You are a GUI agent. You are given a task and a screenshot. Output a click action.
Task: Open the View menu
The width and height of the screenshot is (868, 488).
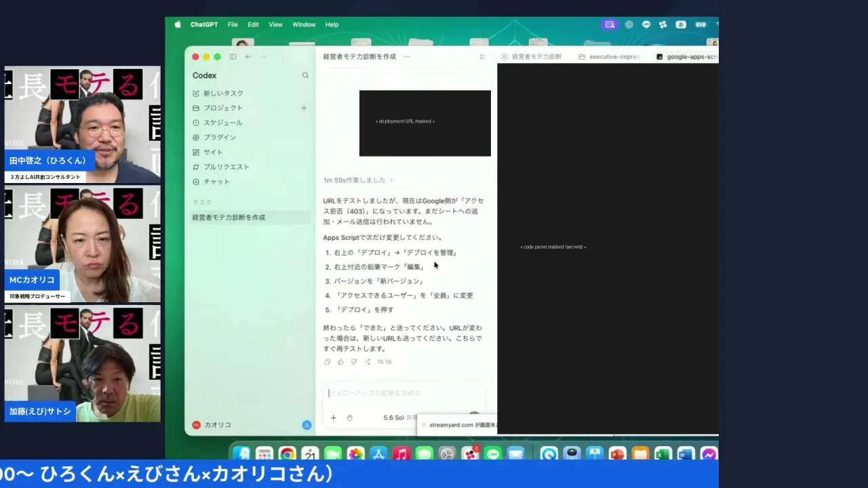275,24
